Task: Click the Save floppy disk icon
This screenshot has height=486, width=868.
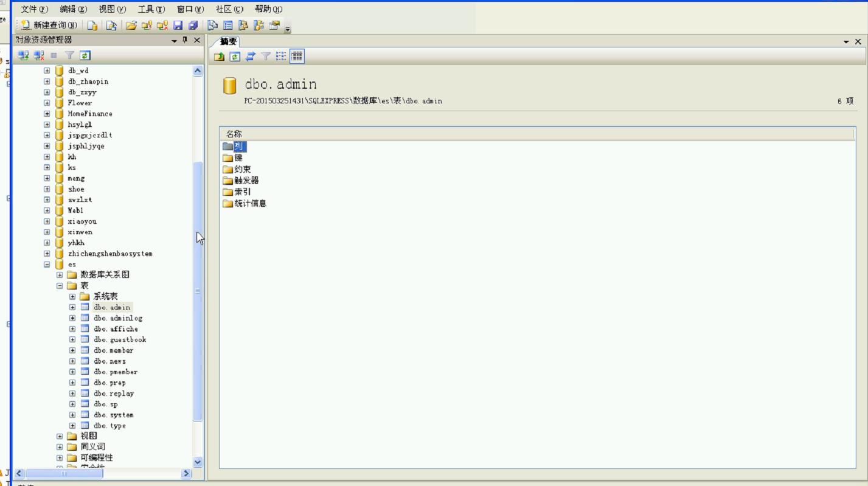Action: (178, 25)
